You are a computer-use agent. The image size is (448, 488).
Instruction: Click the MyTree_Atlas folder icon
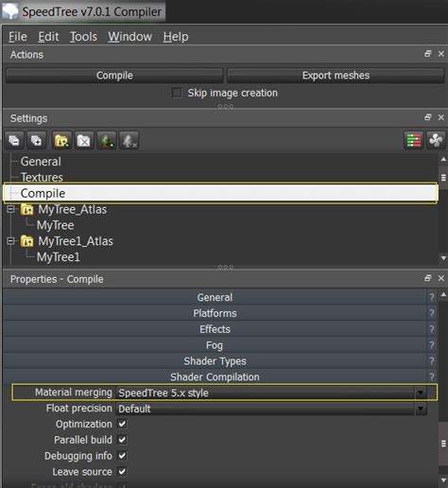point(27,209)
